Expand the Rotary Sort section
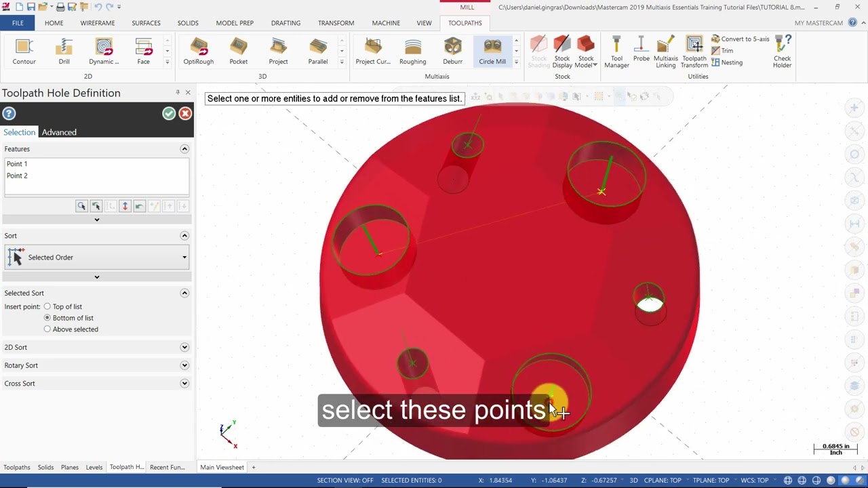Viewport: 868px width, 488px height. pyautogui.click(x=184, y=365)
